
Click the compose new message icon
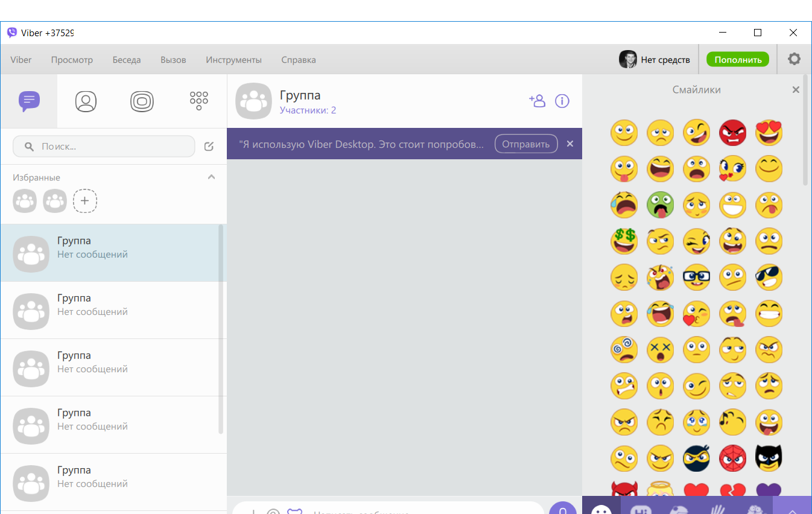tap(209, 146)
